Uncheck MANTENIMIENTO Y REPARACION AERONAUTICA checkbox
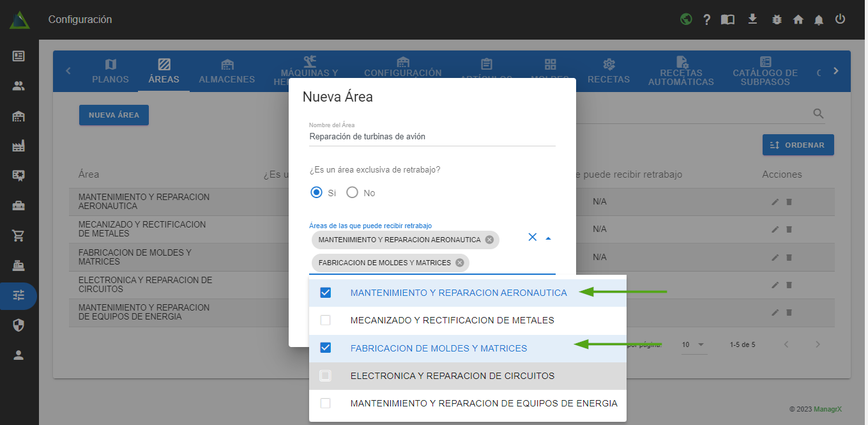868x425 pixels. click(x=326, y=293)
